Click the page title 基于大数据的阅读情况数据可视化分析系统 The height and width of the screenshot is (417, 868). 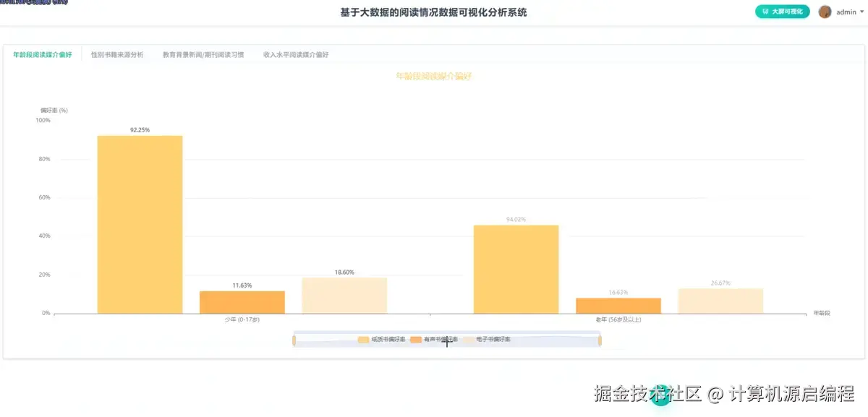click(x=434, y=12)
